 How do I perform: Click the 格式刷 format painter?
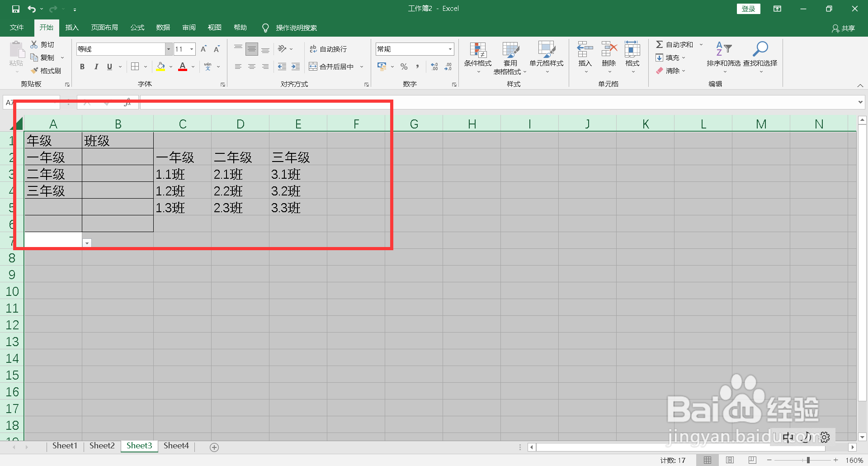click(x=47, y=71)
